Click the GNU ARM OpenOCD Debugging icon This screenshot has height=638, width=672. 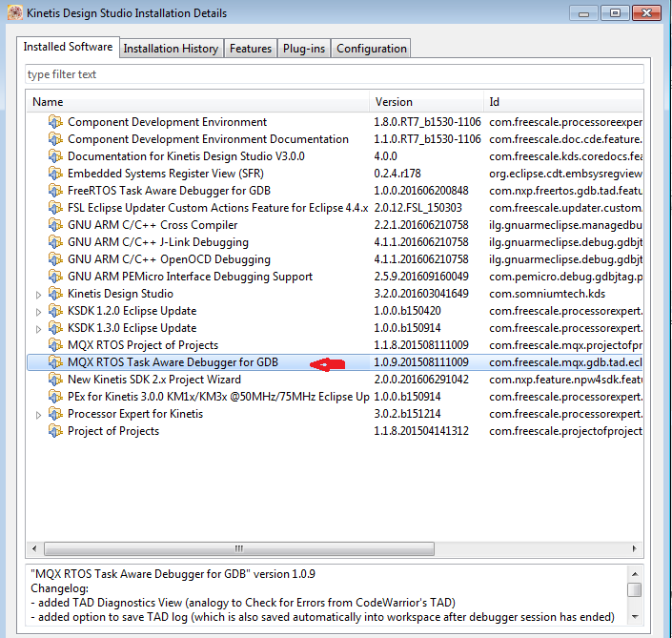tap(55, 259)
